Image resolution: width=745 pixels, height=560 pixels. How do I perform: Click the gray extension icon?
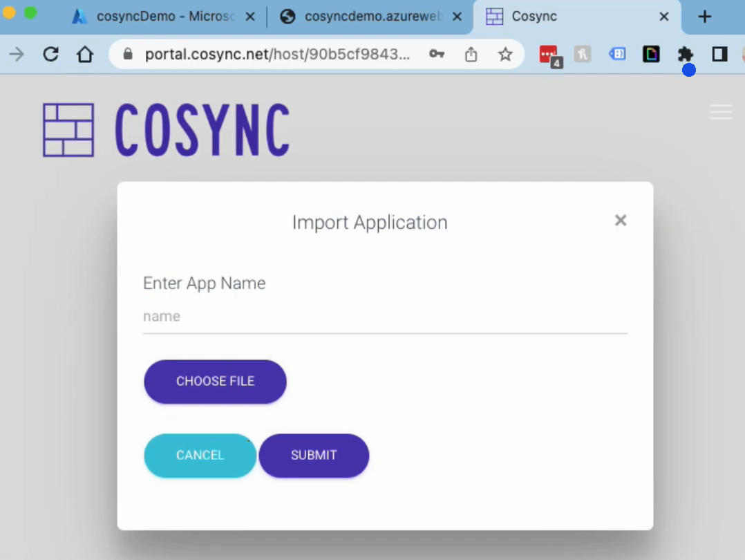[x=583, y=54]
